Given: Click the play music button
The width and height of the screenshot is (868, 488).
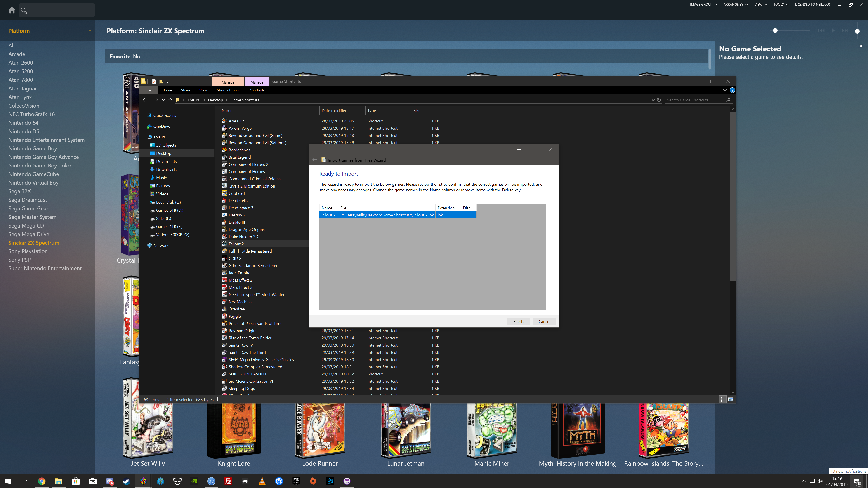Looking at the screenshot, I should (x=833, y=31).
